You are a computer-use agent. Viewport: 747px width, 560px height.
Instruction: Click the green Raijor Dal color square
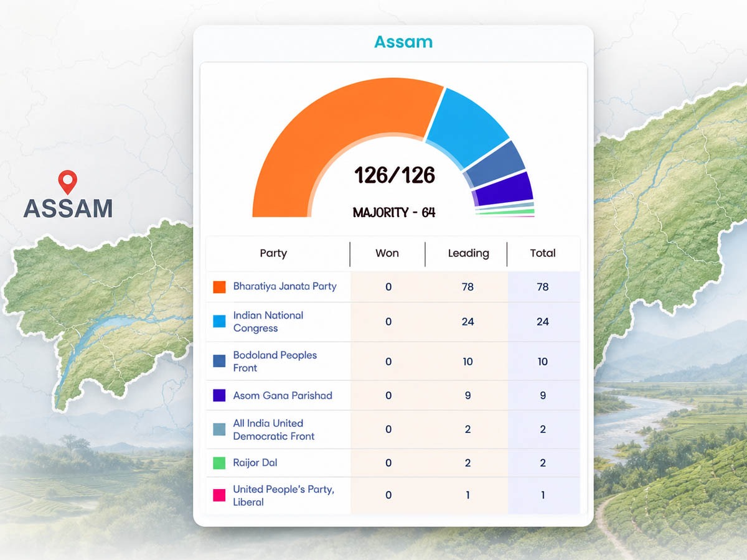click(x=219, y=463)
